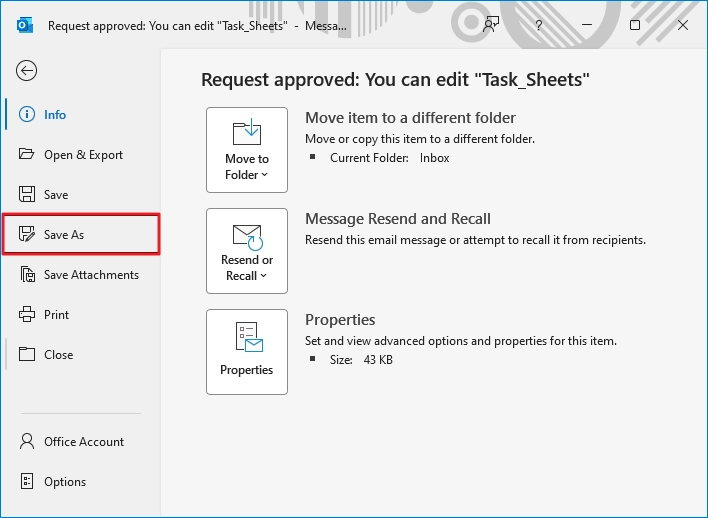This screenshot has height=518, width=708.
Task: Expand the Resend or Recall dropdown
Action: pyautogui.click(x=247, y=251)
